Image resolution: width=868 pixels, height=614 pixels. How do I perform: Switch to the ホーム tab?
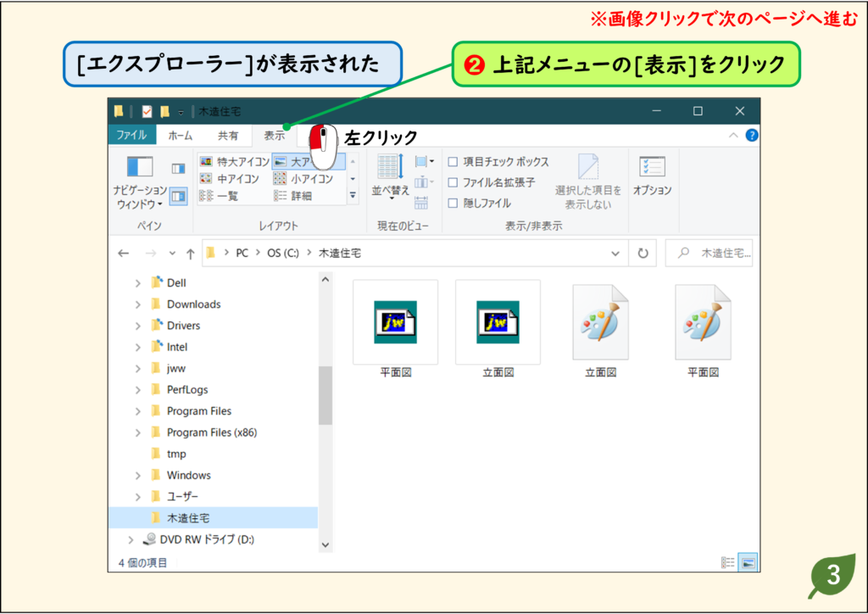click(x=181, y=135)
